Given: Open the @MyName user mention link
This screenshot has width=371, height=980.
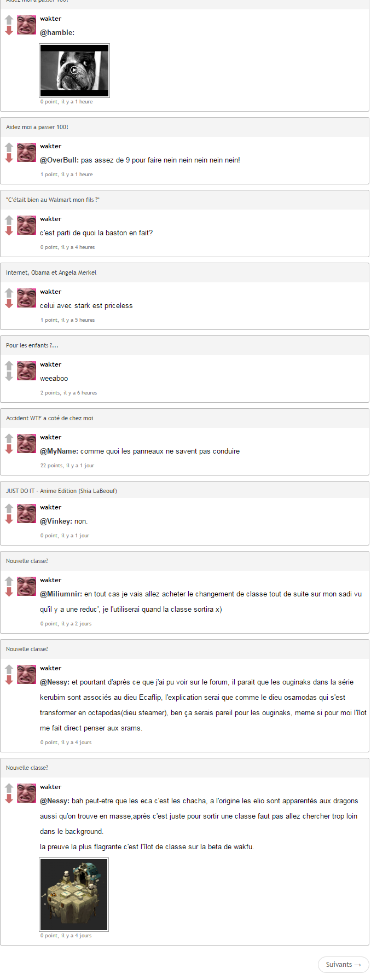Looking at the screenshot, I should click(59, 451).
